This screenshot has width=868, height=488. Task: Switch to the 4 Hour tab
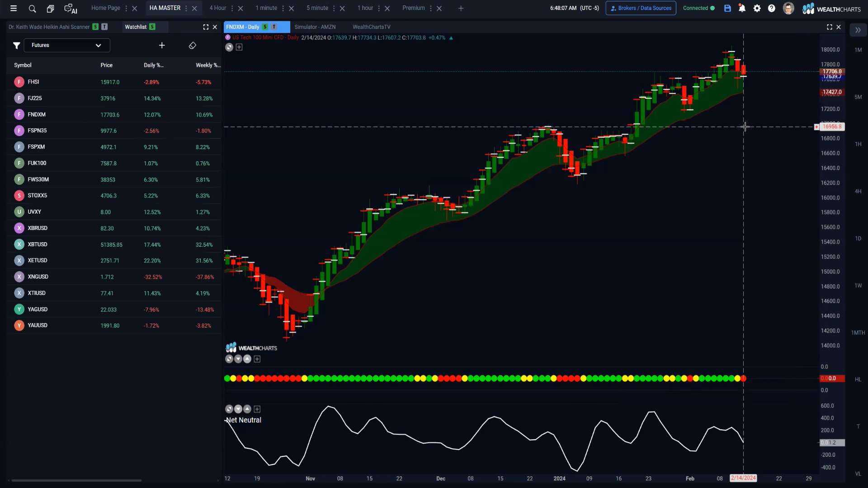pyautogui.click(x=218, y=8)
